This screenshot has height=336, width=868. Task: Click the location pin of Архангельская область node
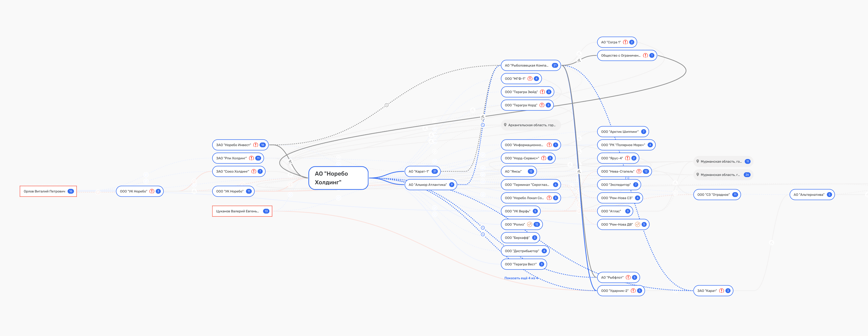[x=505, y=125]
